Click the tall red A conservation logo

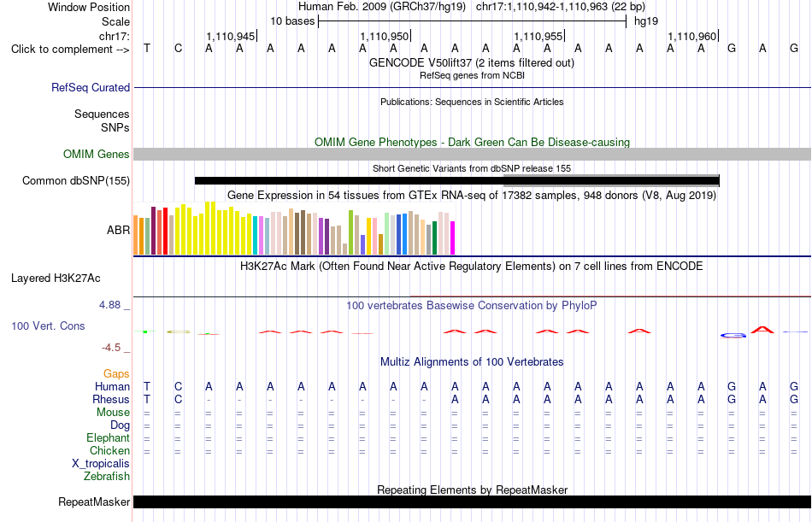click(x=762, y=330)
